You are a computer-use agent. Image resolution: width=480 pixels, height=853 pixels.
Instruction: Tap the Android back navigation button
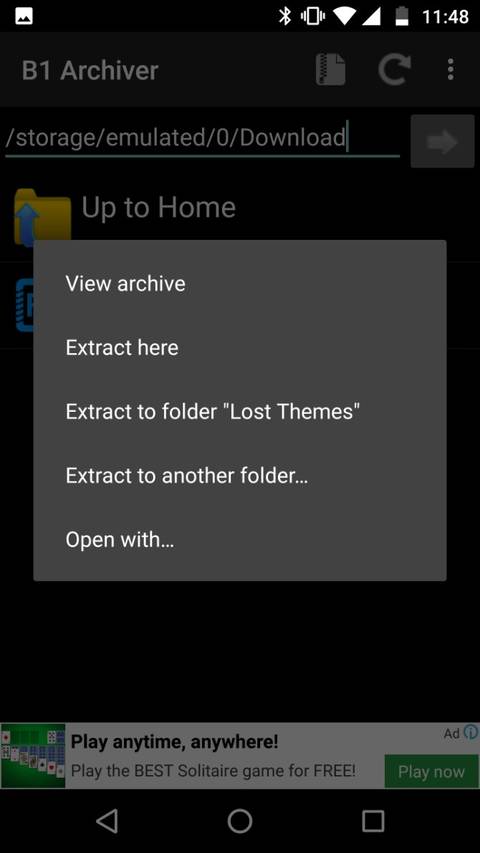(x=107, y=821)
